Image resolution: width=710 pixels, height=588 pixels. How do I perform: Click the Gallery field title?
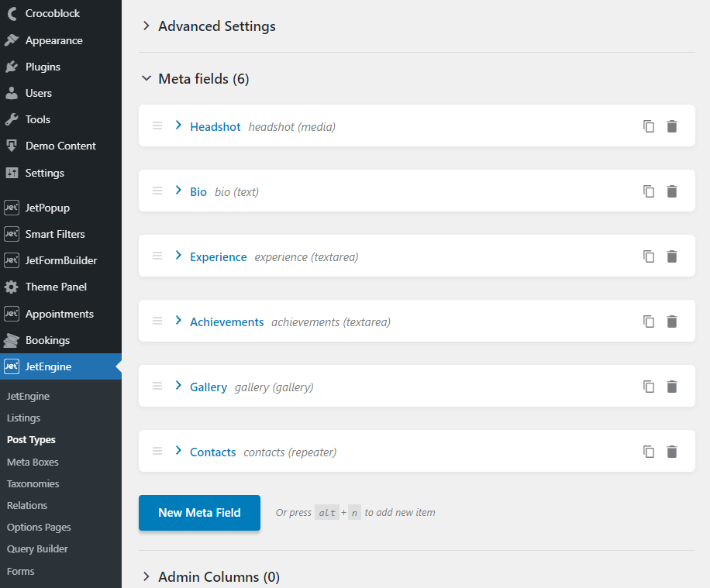[x=209, y=387]
